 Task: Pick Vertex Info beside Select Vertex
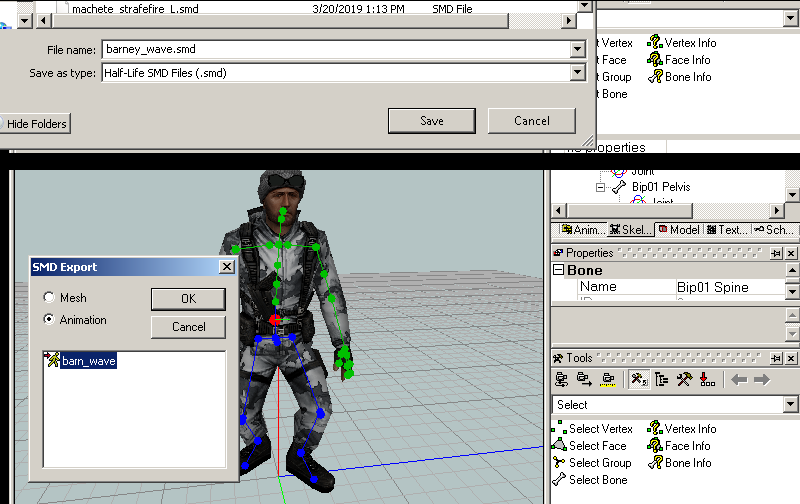682,429
